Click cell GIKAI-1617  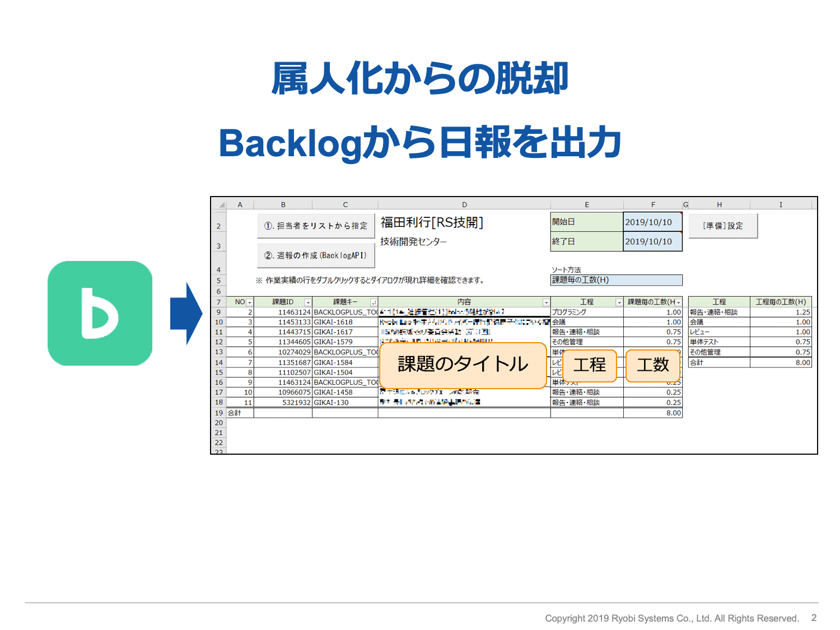click(345, 332)
